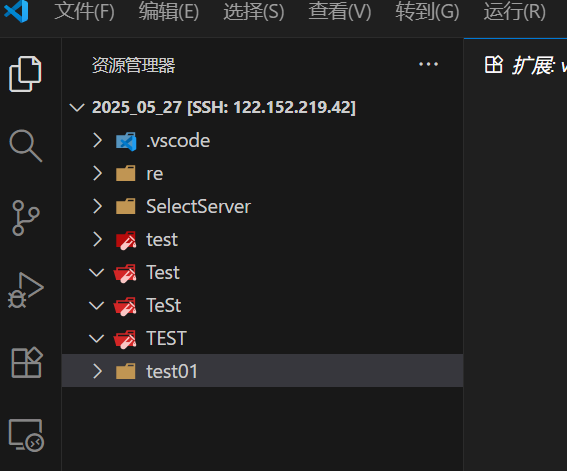
Task: Select the lowercase test folder
Action: click(x=263, y=239)
